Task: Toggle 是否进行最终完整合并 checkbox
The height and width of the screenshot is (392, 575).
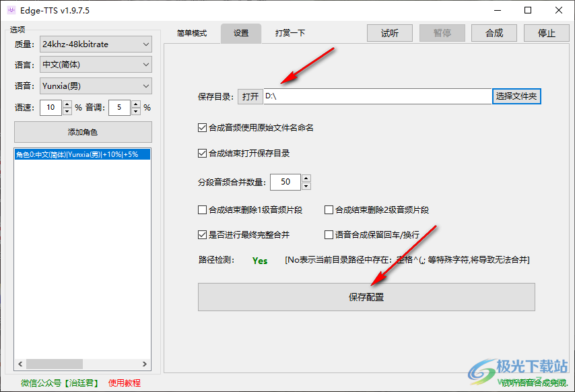Action: pyautogui.click(x=202, y=234)
